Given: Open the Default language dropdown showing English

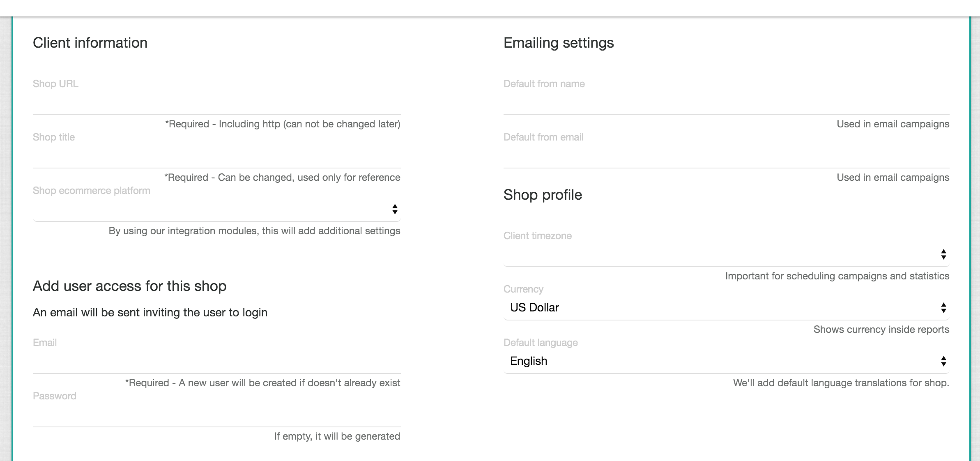Looking at the screenshot, I should (726, 362).
